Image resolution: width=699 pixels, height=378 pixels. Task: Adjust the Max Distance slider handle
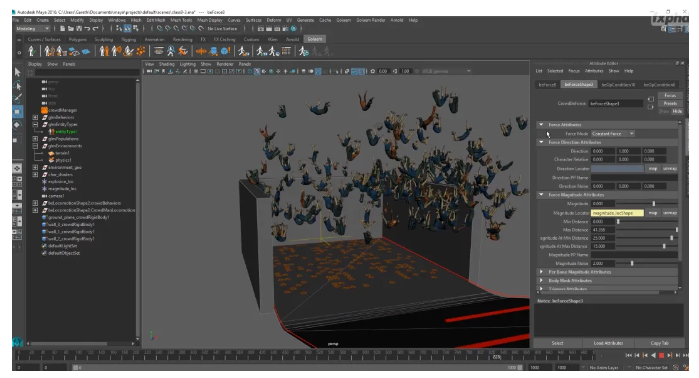click(677, 230)
